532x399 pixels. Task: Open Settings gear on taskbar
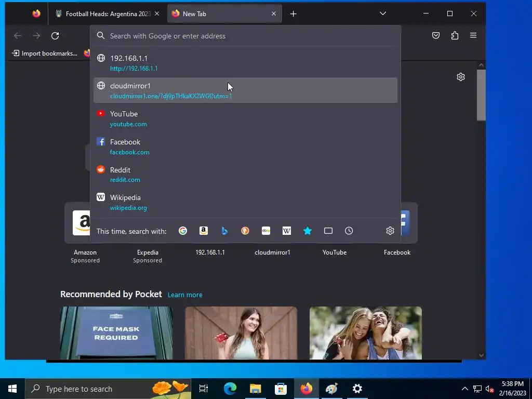[x=357, y=389]
